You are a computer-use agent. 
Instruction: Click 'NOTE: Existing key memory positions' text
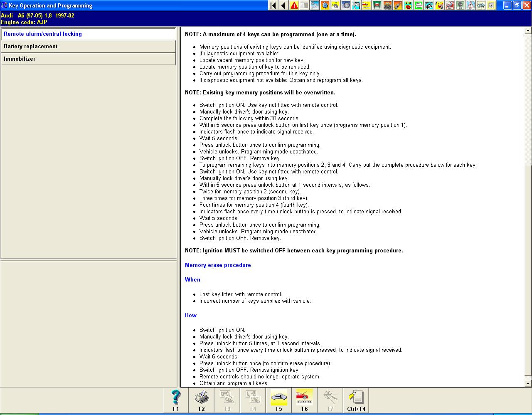(x=260, y=93)
